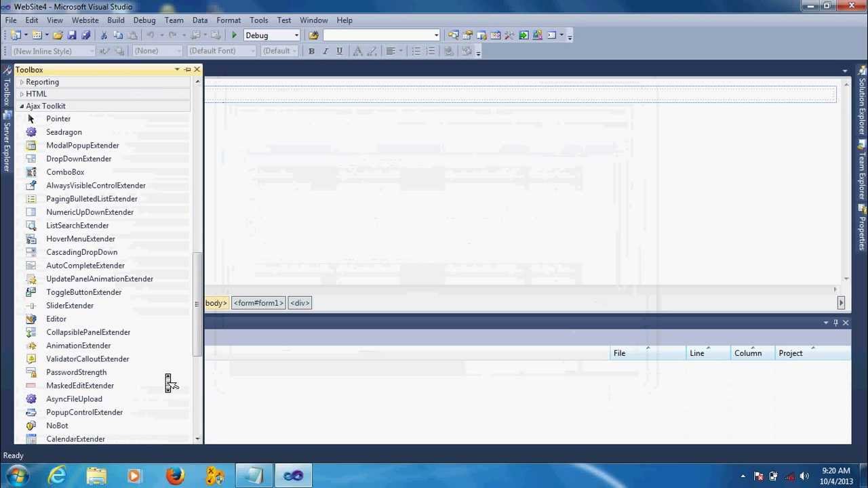Viewport: 868px width, 488px height.
Task: Toggle Underline formatting button
Action: [340, 52]
